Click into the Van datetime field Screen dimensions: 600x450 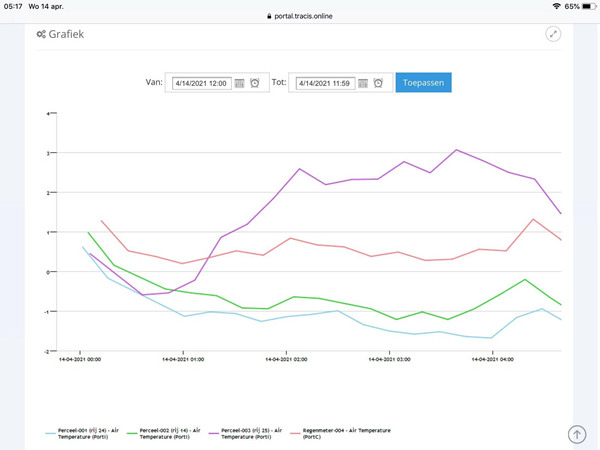pyautogui.click(x=200, y=83)
